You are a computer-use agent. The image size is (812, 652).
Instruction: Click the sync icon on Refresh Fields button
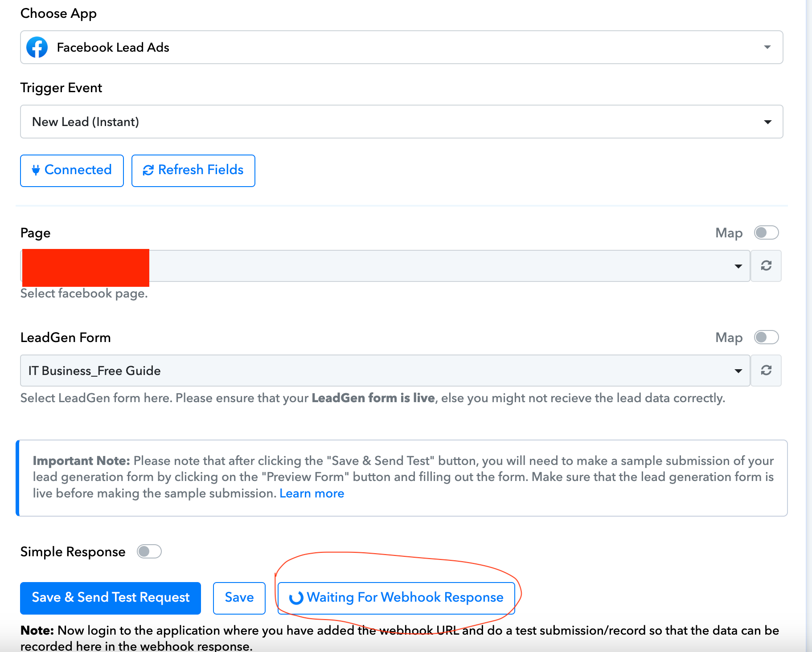click(x=148, y=170)
